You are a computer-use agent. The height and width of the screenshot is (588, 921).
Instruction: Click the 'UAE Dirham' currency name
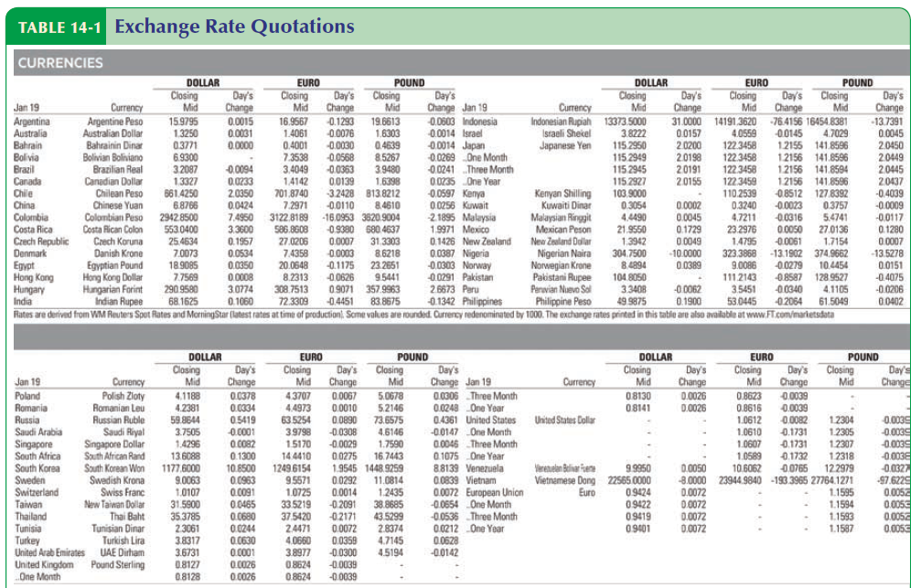click(123, 552)
